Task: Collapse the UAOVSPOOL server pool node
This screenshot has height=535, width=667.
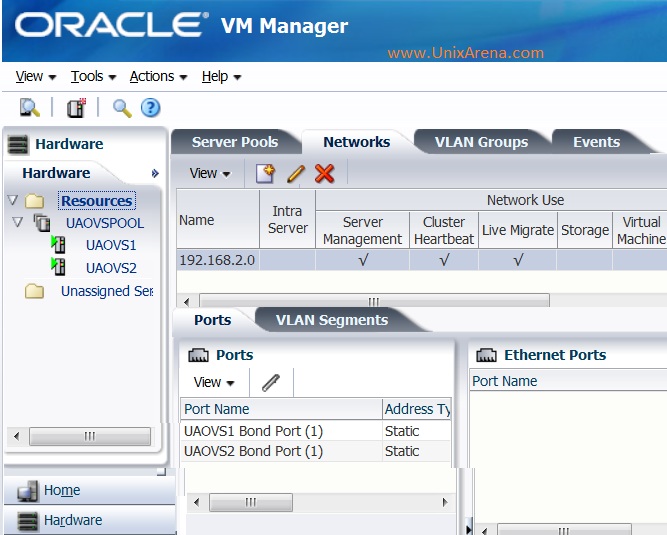Action: click(x=17, y=222)
